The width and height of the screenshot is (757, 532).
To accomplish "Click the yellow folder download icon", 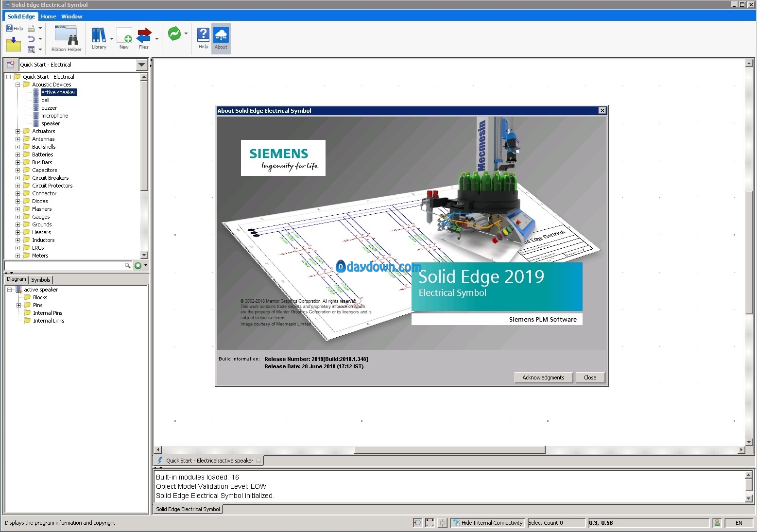I will click(13, 45).
